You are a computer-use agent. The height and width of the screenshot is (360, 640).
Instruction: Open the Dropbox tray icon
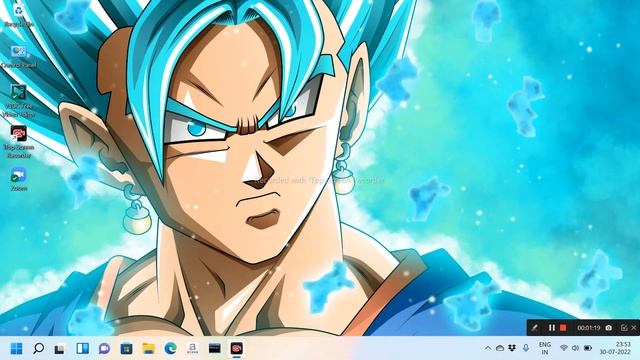pyautogui.click(x=512, y=348)
